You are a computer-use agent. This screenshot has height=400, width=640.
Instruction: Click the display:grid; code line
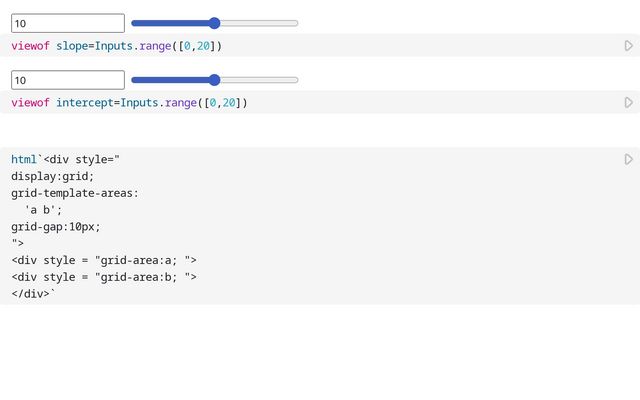pos(52,176)
